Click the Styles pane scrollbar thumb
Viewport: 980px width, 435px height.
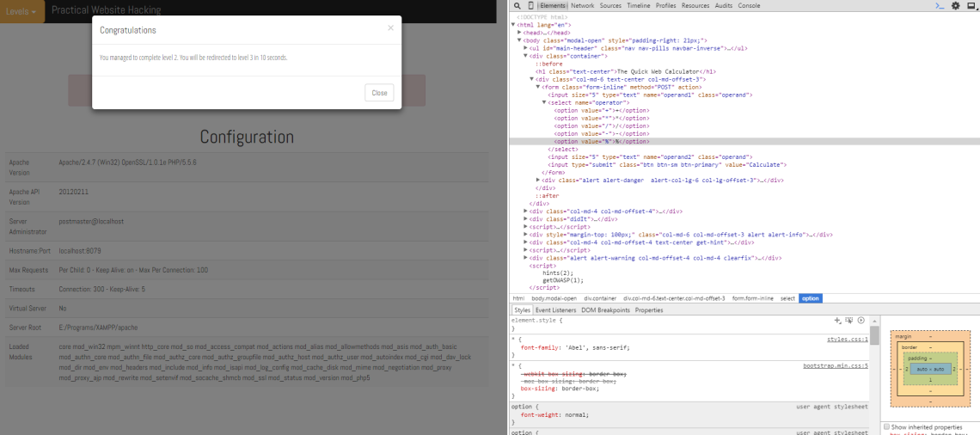pyautogui.click(x=874, y=335)
